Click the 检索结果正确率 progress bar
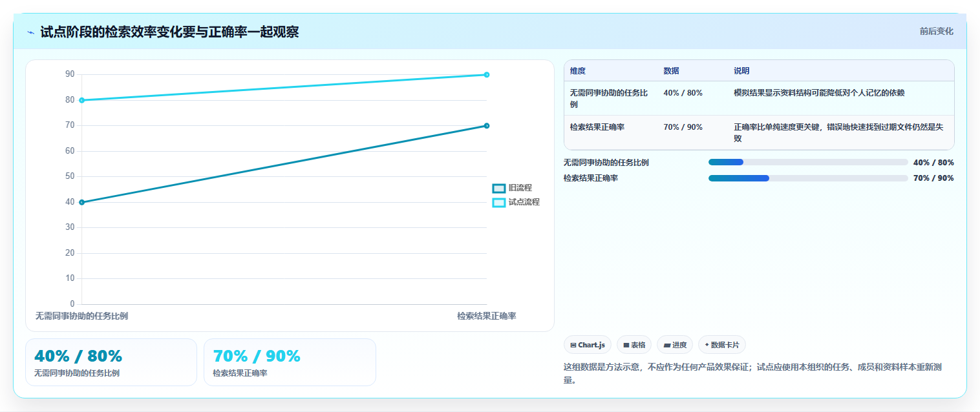Viewport: 980px width, 412px height. (808, 178)
